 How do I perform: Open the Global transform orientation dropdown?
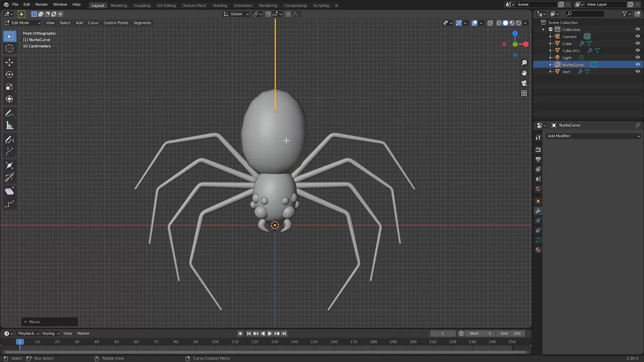coord(236,14)
